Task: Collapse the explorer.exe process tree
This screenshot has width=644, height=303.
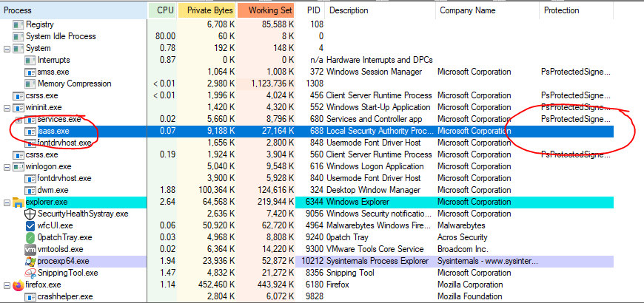Action: coord(7,202)
